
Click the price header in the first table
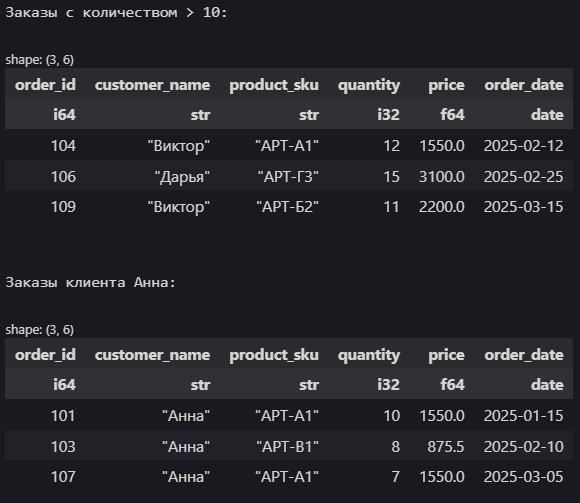click(x=446, y=85)
